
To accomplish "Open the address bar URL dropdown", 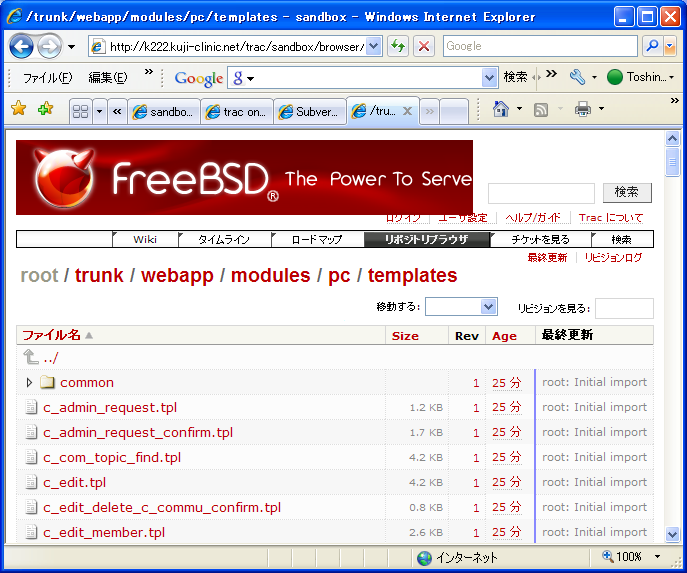I will [373, 46].
